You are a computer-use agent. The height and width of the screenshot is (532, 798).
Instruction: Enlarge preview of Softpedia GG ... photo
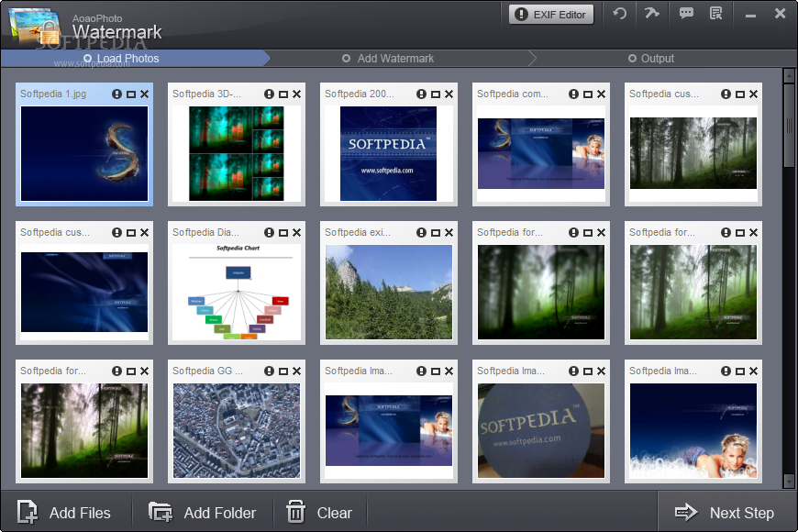[283, 371]
